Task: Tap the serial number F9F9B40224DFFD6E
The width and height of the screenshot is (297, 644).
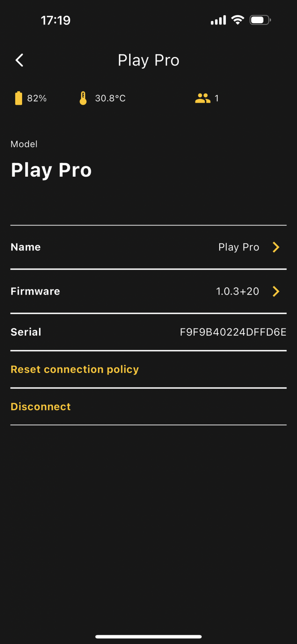Action: tap(233, 332)
